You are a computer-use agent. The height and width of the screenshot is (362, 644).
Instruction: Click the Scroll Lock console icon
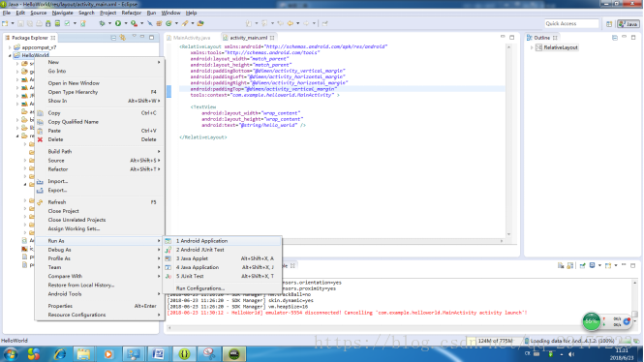(x=570, y=266)
